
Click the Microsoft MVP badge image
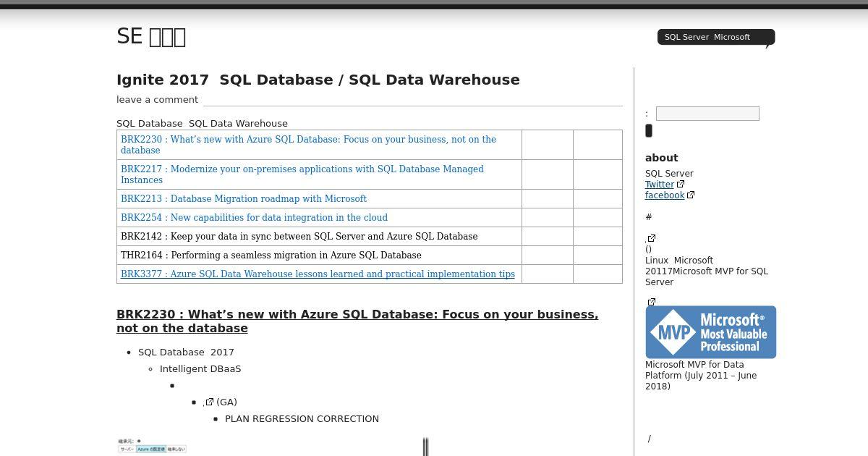(x=710, y=332)
